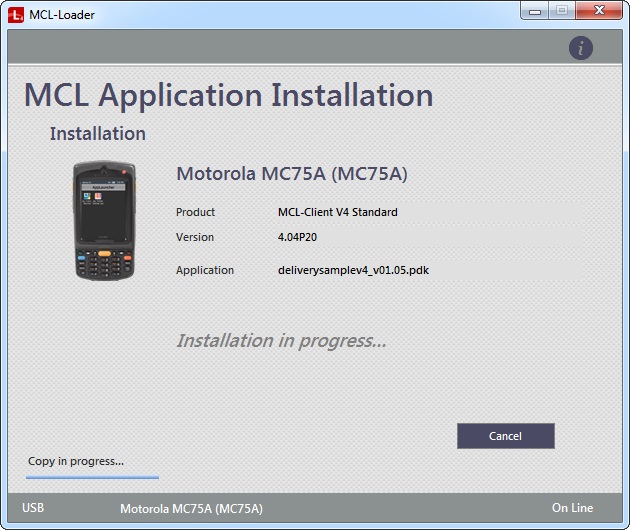This screenshot has height=530, width=630.
Task: Click the Installation subheading
Action: (x=98, y=134)
